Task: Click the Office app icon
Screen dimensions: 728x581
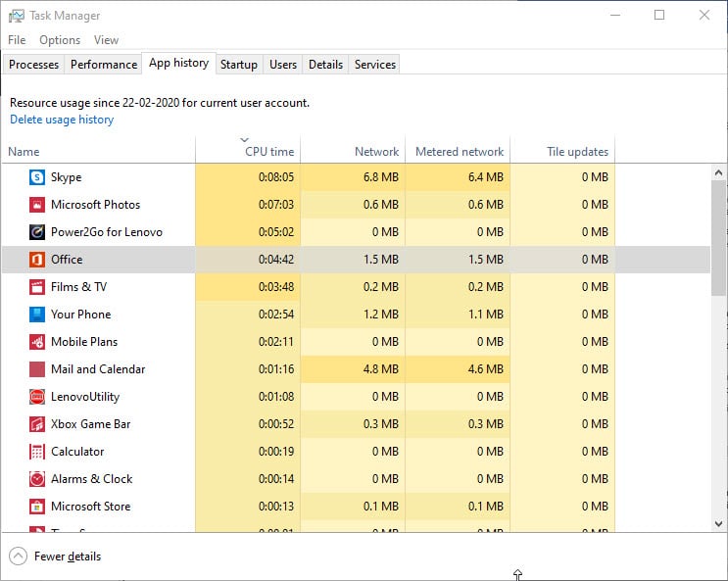Action: [37, 260]
